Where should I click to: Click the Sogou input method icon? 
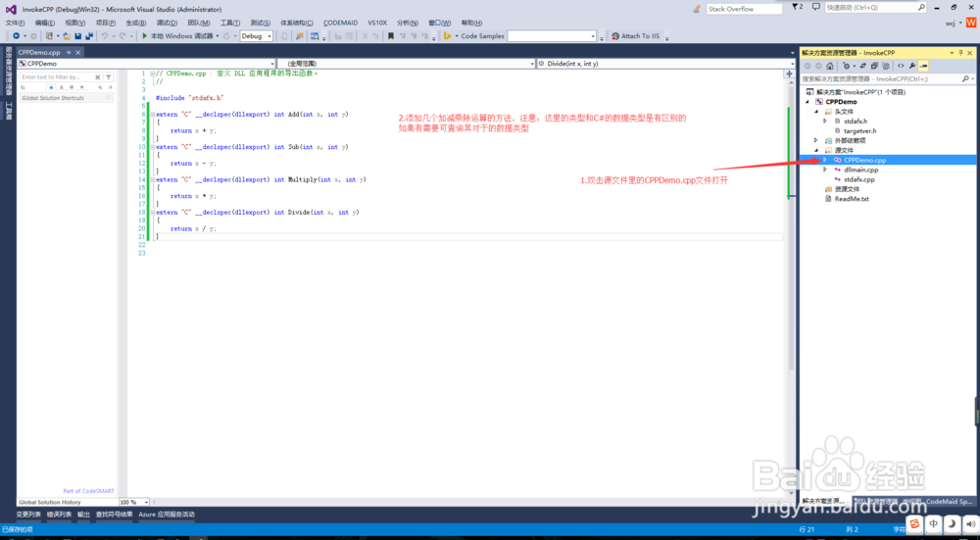914,523
